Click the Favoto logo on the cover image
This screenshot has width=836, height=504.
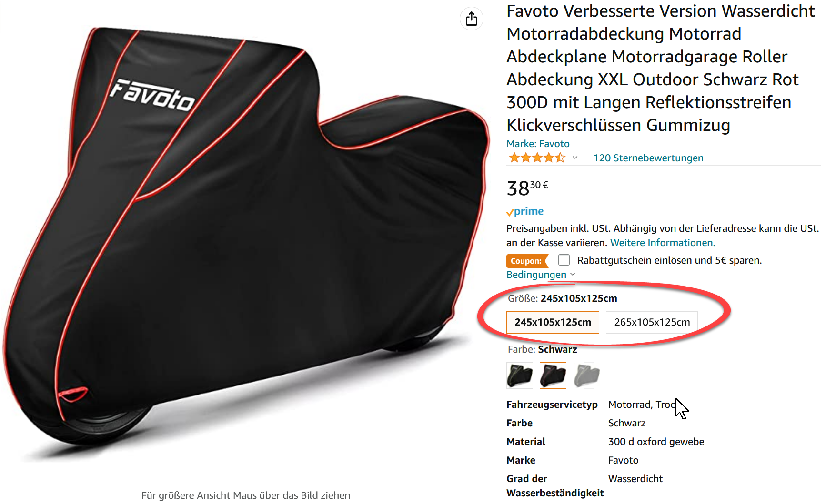click(153, 95)
